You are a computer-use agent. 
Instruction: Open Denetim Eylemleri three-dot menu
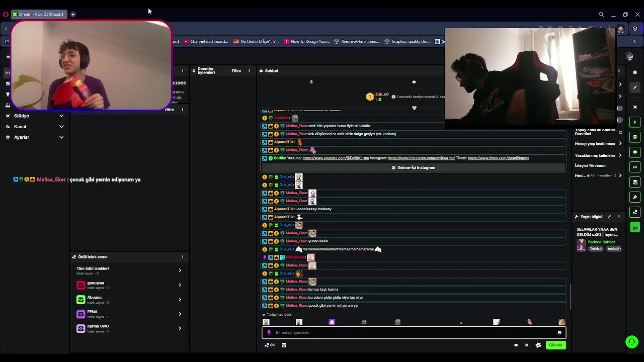point(249,71)
